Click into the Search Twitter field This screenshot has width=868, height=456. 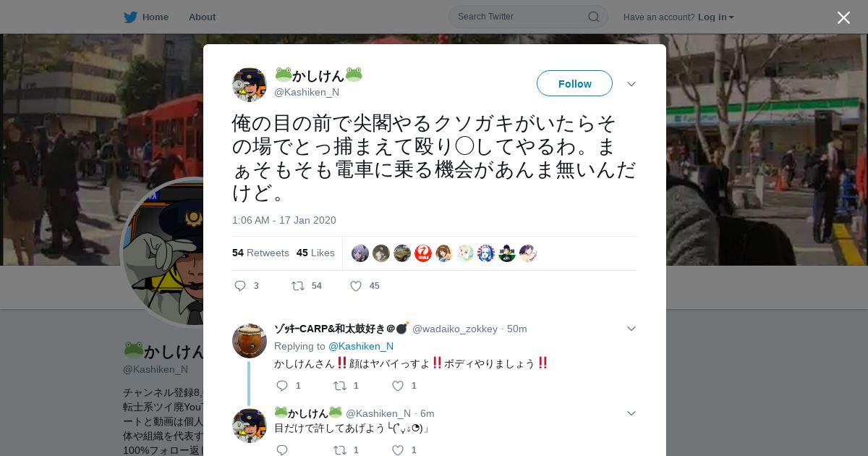click(x=521, y=17)
